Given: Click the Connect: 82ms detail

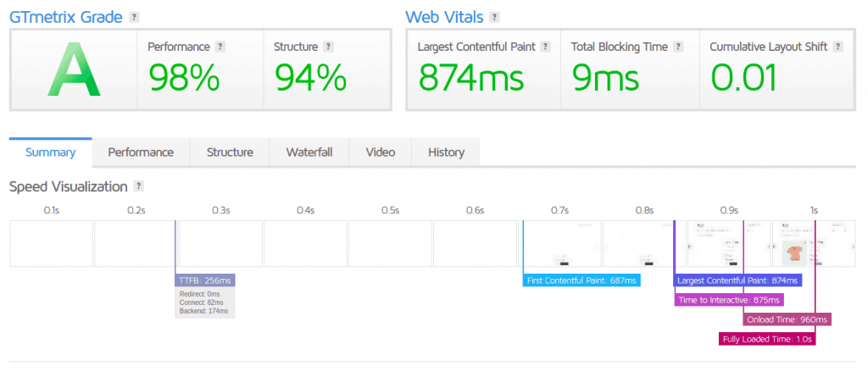Looking at the screenshot, I should pos(202,303).
